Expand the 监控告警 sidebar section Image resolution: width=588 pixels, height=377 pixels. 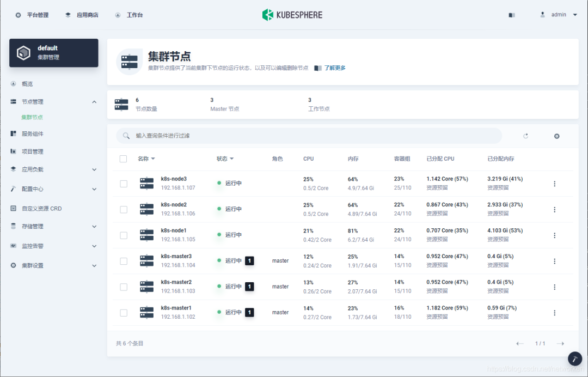pyautogui.click(x=94, y=246)
